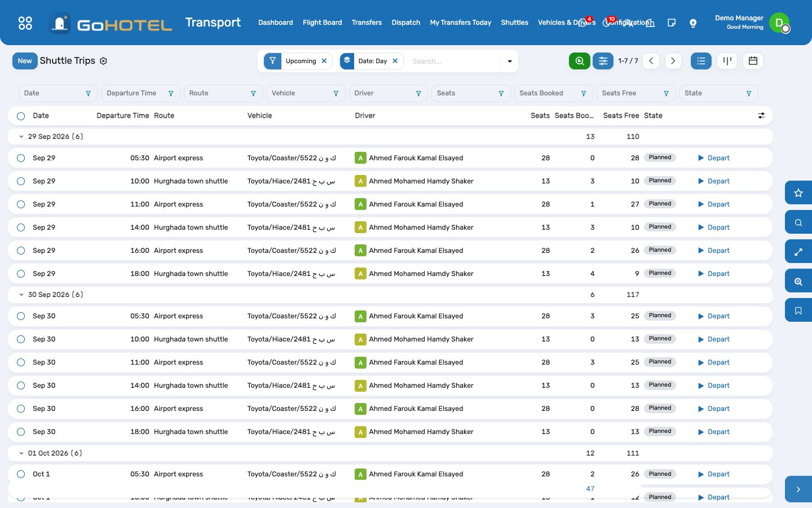Select the Sep 29 11:00 Airport express checkbox
This screenshot has width=812, height=508.
(21, 204)
